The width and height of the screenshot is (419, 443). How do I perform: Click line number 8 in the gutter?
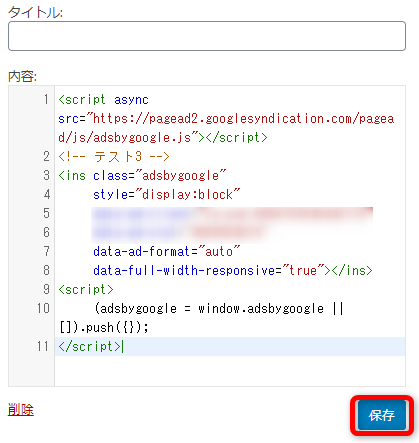coord(46,270)
